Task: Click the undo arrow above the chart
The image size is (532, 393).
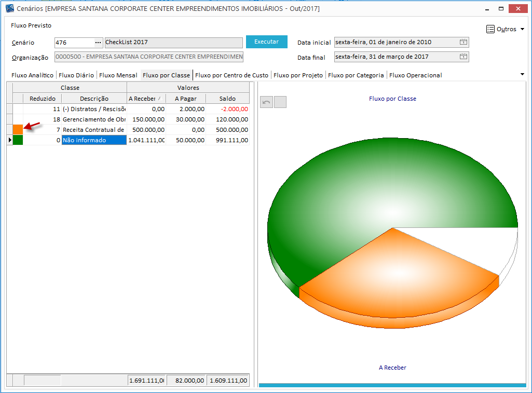Action: tap(266, 102)
